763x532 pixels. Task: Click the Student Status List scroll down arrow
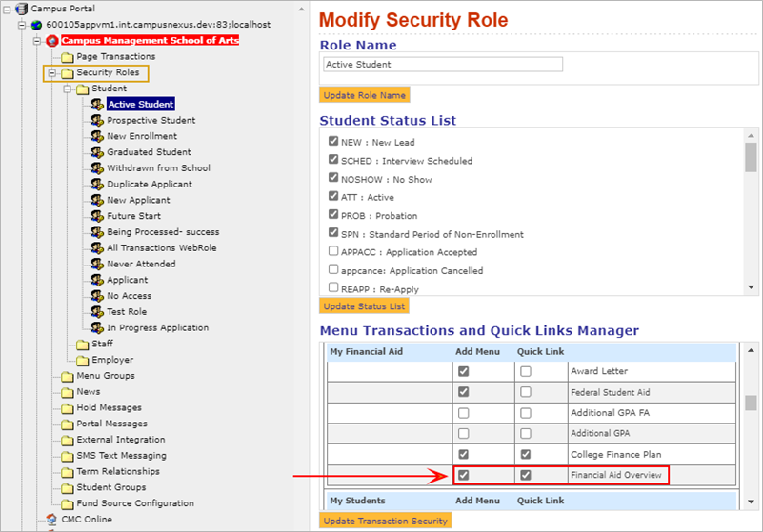coord(751,287)
